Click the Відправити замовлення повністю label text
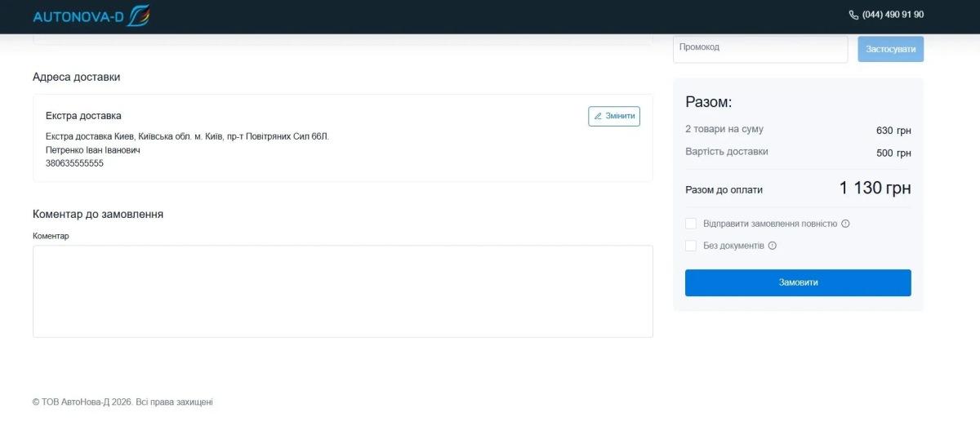 point(770,224)
